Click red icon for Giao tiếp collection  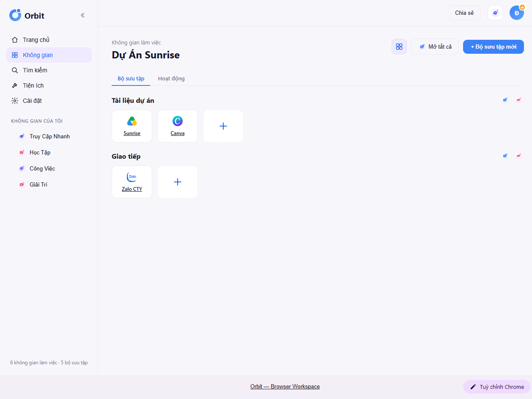pyautogui.click(x=518, y=156)
